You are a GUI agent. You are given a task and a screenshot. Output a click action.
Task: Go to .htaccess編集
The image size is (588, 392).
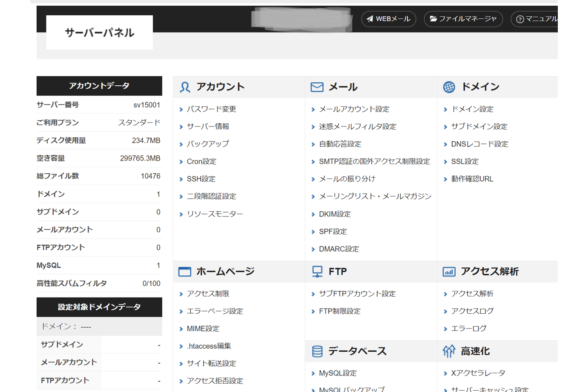click(x=209, y=346)
